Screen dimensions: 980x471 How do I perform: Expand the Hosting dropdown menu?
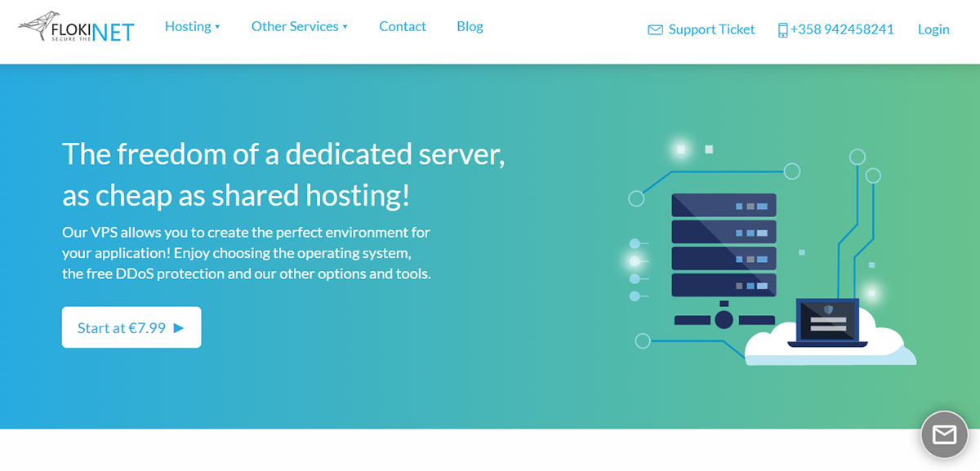[x=192, y=26]
